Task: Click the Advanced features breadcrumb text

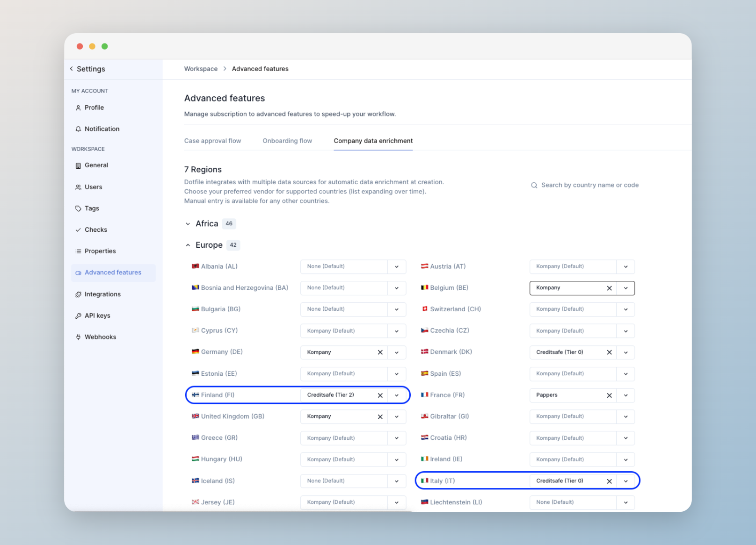Action: tap(260, 69)
